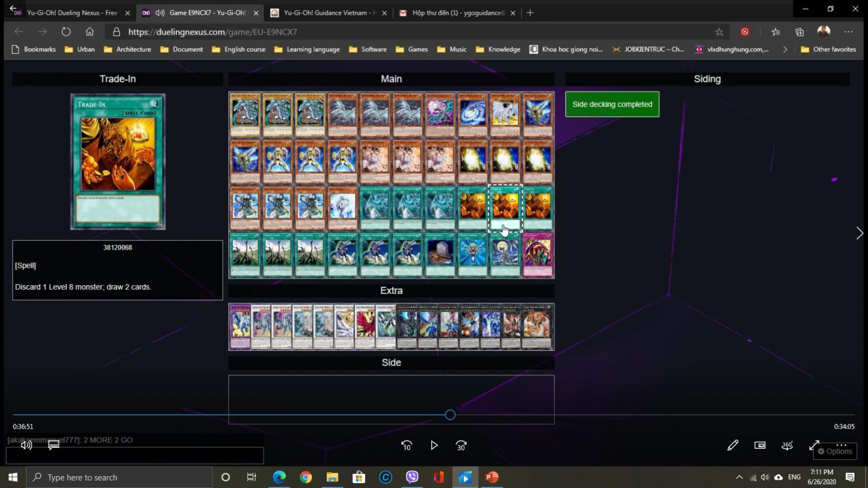
Task: Select the large Trade-In card preview image
Action: [118, 162]
